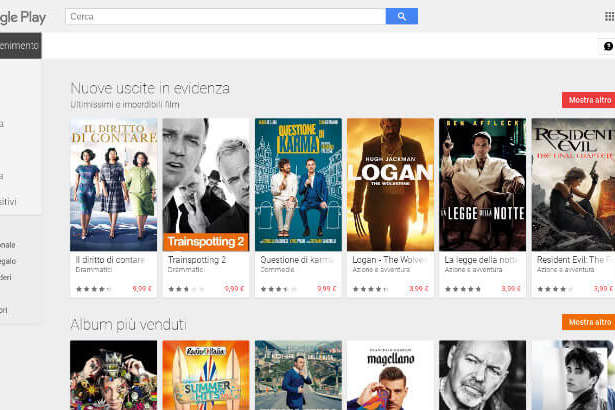Click the star rating of Questione di karma

click(279, 289)
